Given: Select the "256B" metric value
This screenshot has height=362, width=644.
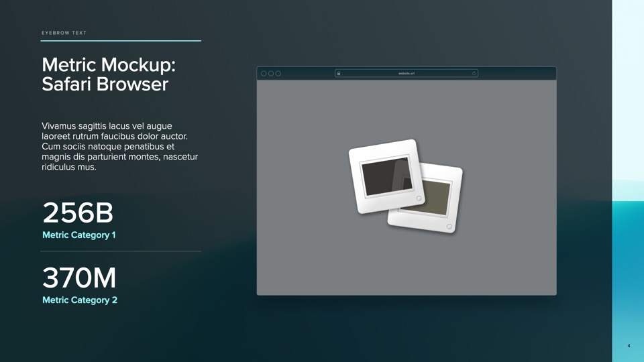Looking at the screenshot, I should coord(78,213).
